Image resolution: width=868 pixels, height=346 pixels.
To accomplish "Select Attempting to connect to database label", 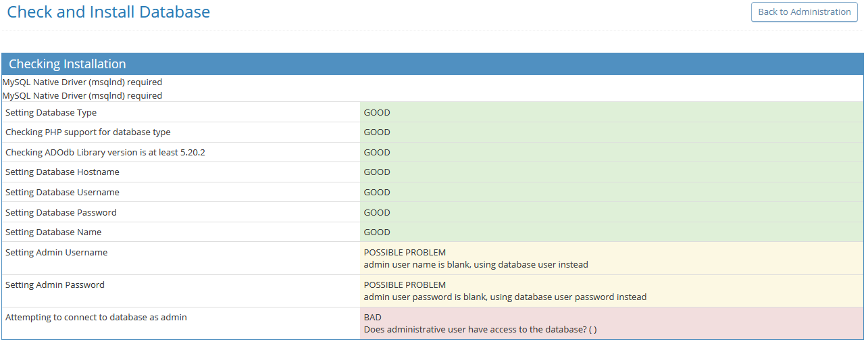I will 96,318.
